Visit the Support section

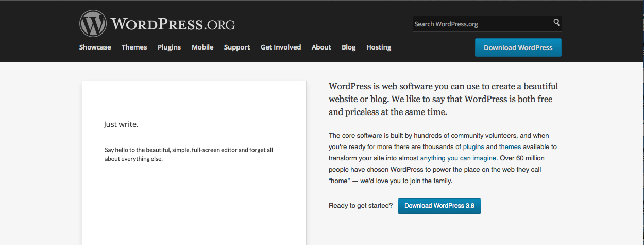237,47
